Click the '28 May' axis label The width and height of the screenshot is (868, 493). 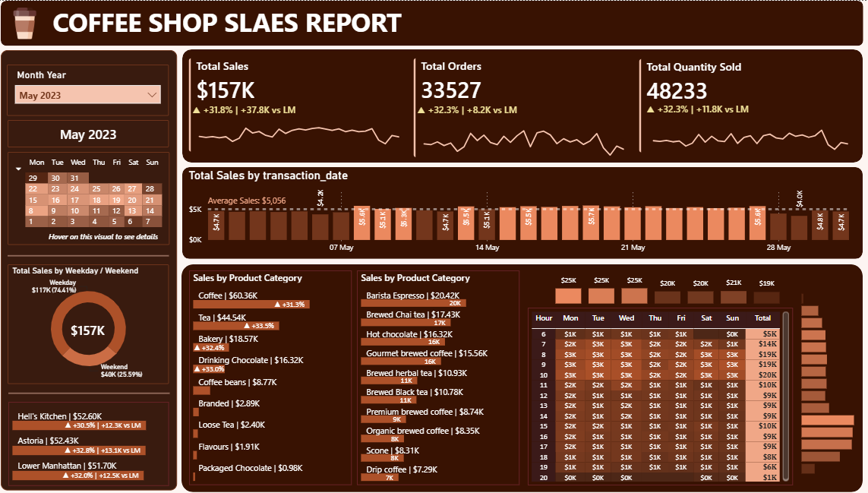[778, 248]
